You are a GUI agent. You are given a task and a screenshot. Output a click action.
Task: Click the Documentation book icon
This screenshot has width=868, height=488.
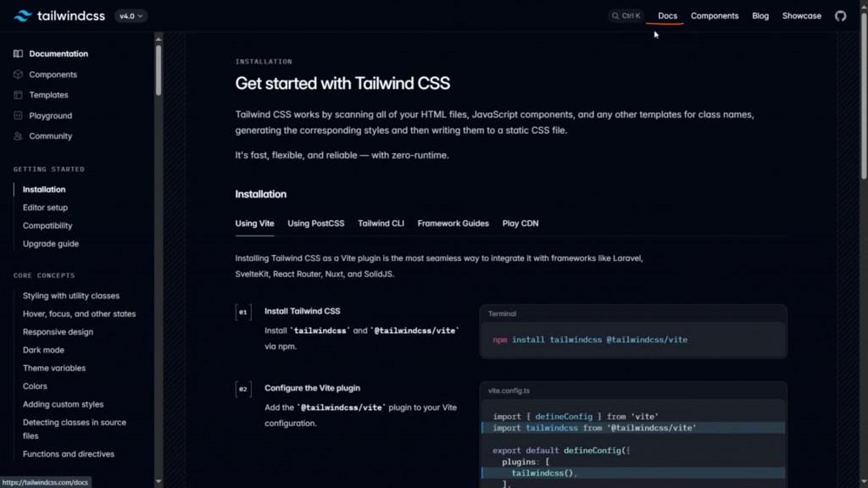18,54
